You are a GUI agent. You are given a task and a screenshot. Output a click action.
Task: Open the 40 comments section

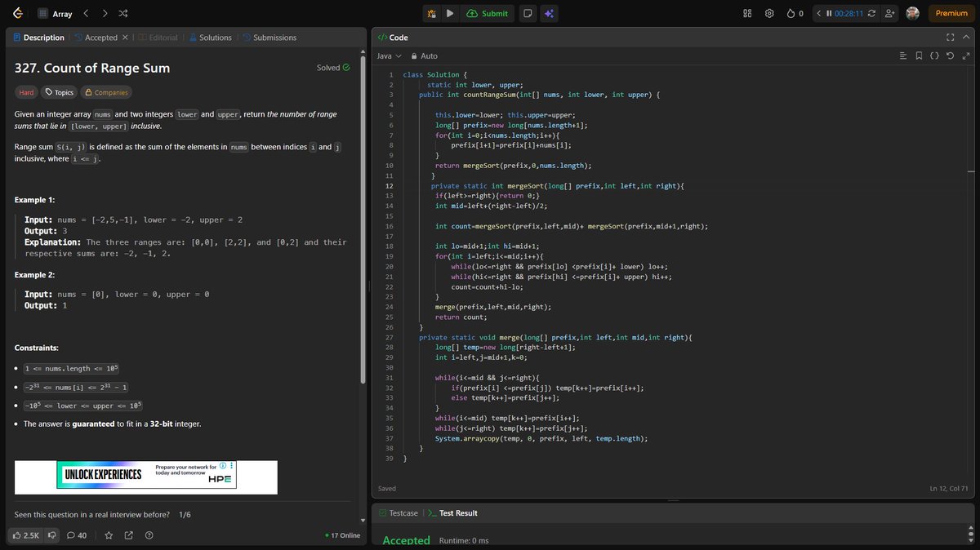(x=77, y=535)
